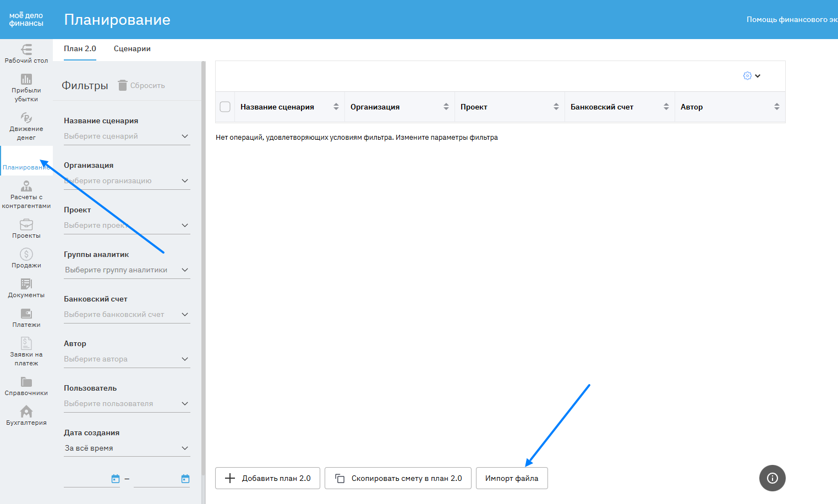838x504 pixels.
Task: Go to Документы section
Action: click(26, 288)
